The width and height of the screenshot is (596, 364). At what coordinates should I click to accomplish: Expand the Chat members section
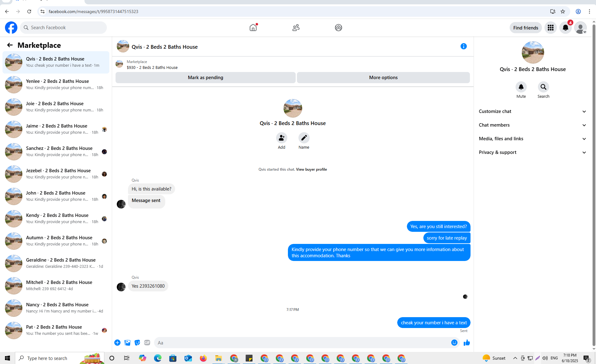(x=533, y=125)
